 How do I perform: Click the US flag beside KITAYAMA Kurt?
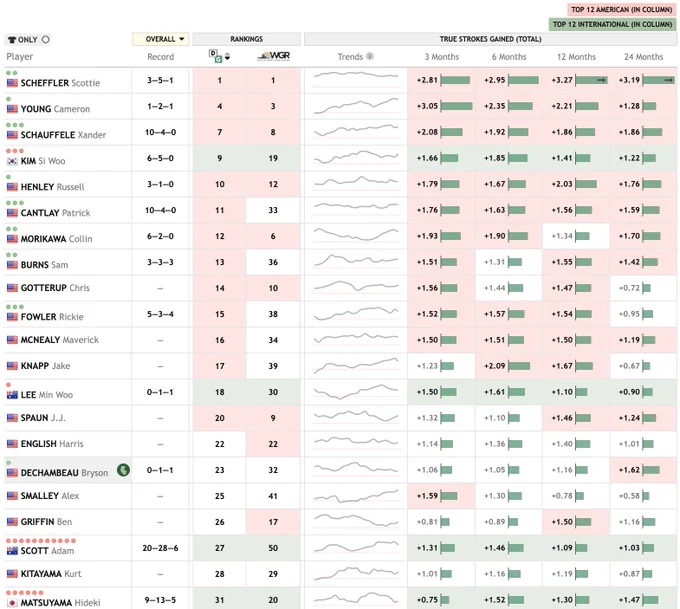coord(12,574)
